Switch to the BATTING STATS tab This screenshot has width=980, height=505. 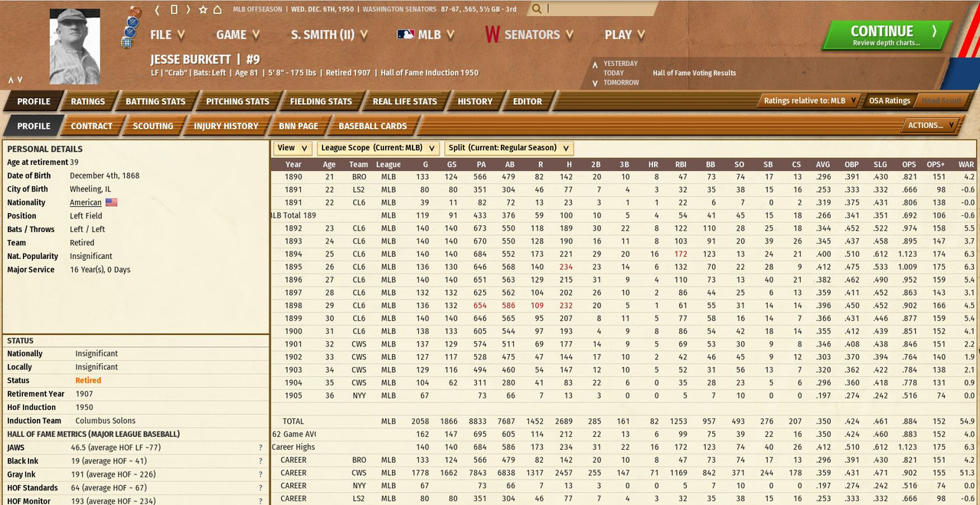pyautogui.click(x=155, y=101)
